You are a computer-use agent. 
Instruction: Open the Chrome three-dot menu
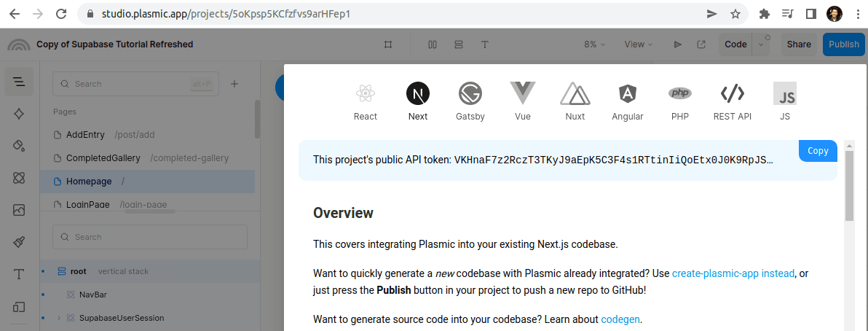point(857,14)
